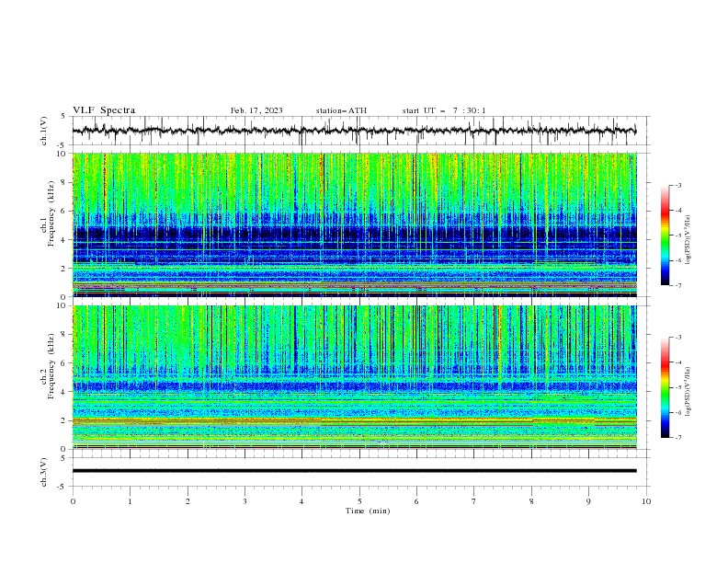
Task: Click the time axis tick label "9"
Action: click(588, 501)
